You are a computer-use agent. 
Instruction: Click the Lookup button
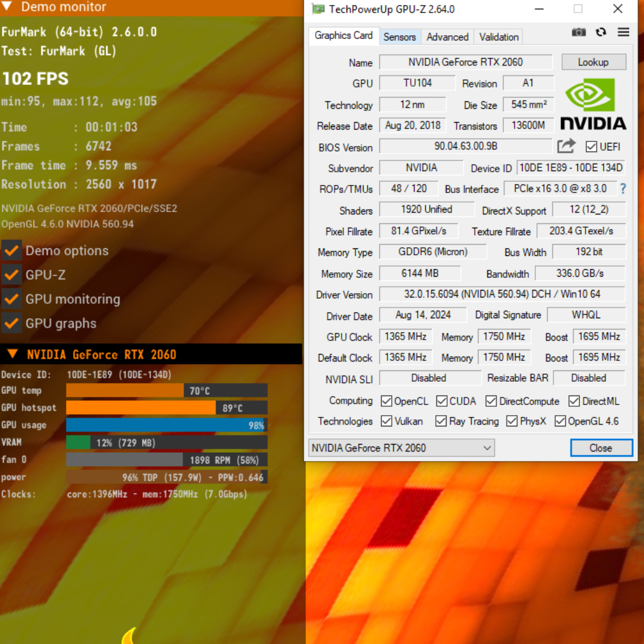coord(593,62)
